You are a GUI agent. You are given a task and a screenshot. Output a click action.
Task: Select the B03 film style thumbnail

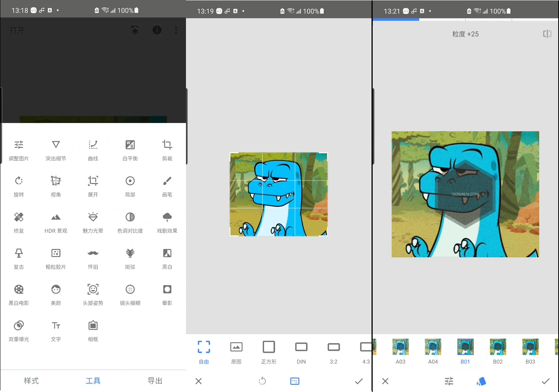530,352
